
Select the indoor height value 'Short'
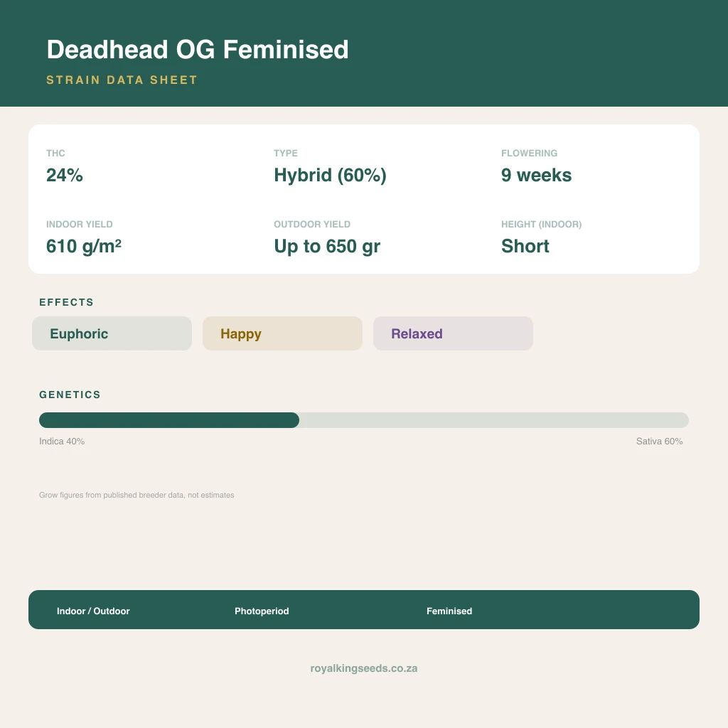[525, 246]
